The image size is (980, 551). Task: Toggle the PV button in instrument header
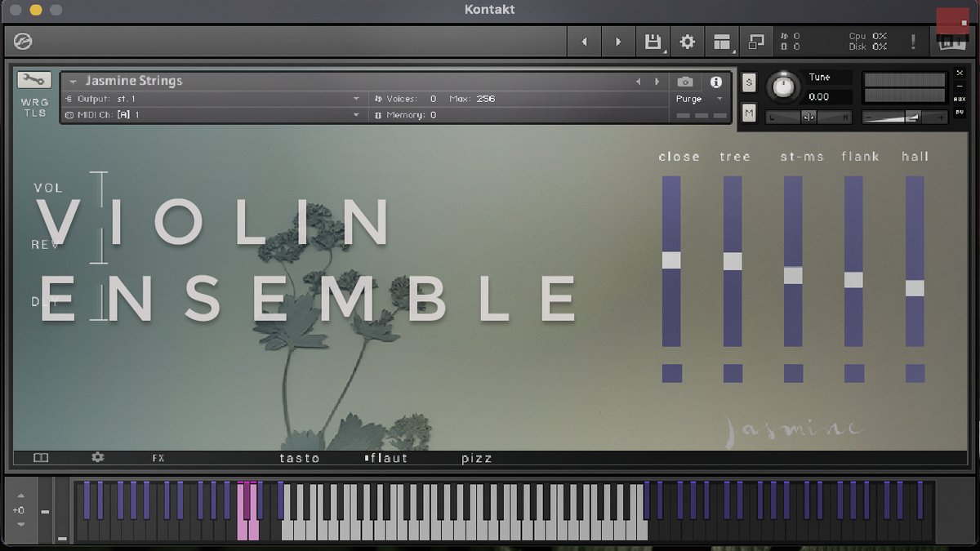pos(959,113)
